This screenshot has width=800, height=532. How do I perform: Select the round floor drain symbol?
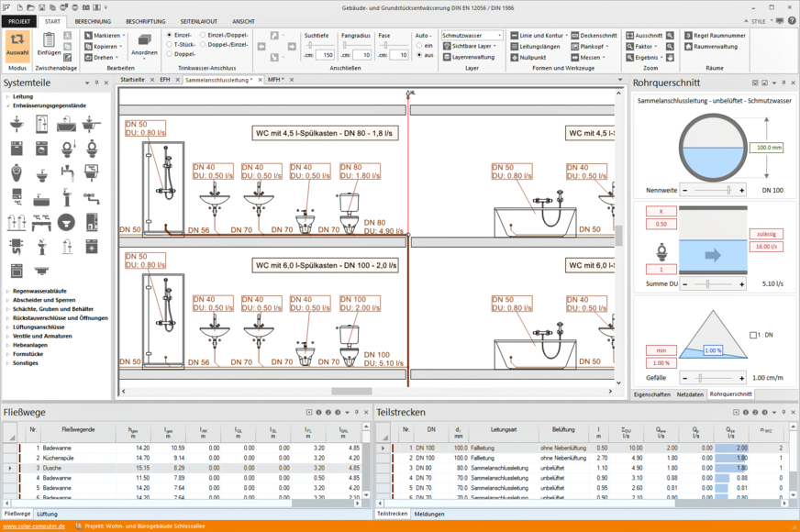point(66,221)
